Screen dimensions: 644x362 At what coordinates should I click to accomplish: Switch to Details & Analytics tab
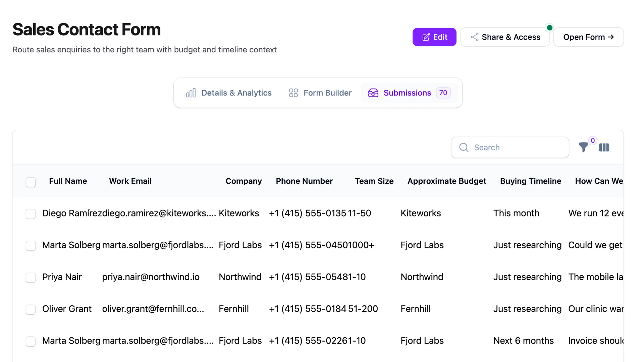click(229, 93)
